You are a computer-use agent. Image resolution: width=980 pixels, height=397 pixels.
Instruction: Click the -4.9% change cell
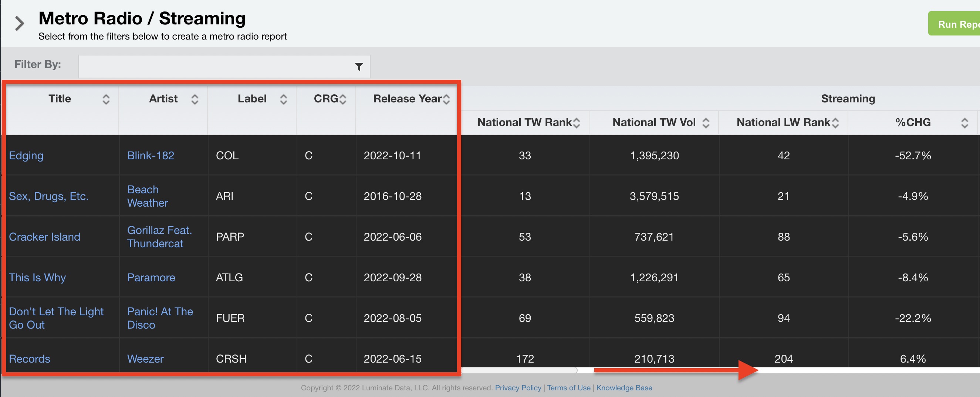click(x=913, y=196)
